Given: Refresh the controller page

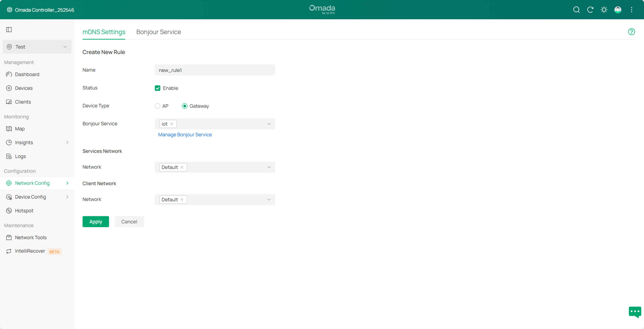Looking at the screenshot, I should [590, 10].
